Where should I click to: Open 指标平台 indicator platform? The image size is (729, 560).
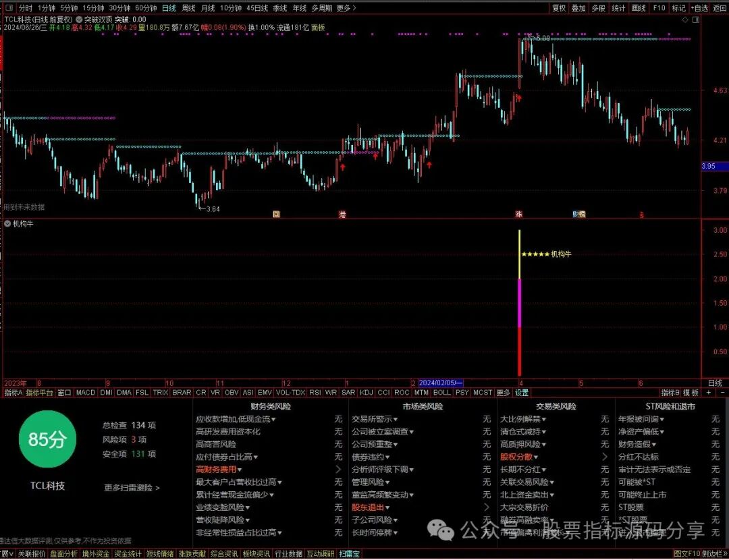(x=40, y=393)
